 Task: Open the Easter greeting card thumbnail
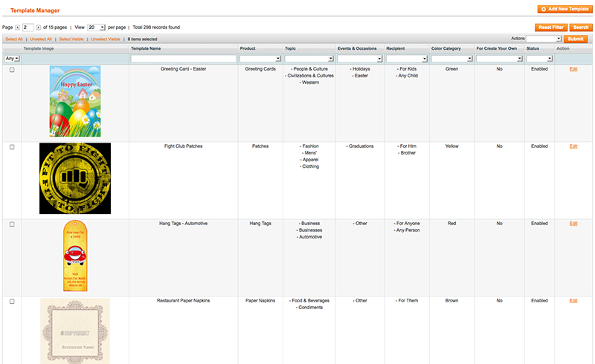point(74,101)
